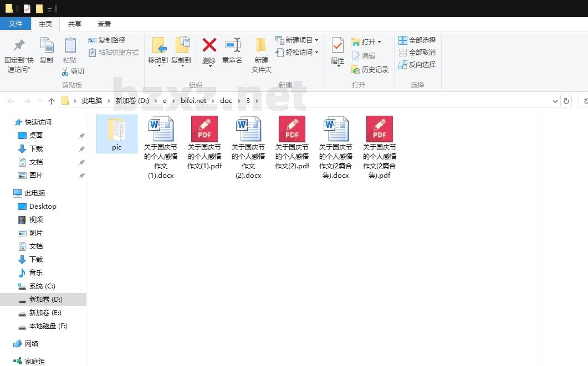The width and height of the screenshot is (588, 366).
Task: Click bifei.net in the address breadcrumb
Action: tap(193, 101)
